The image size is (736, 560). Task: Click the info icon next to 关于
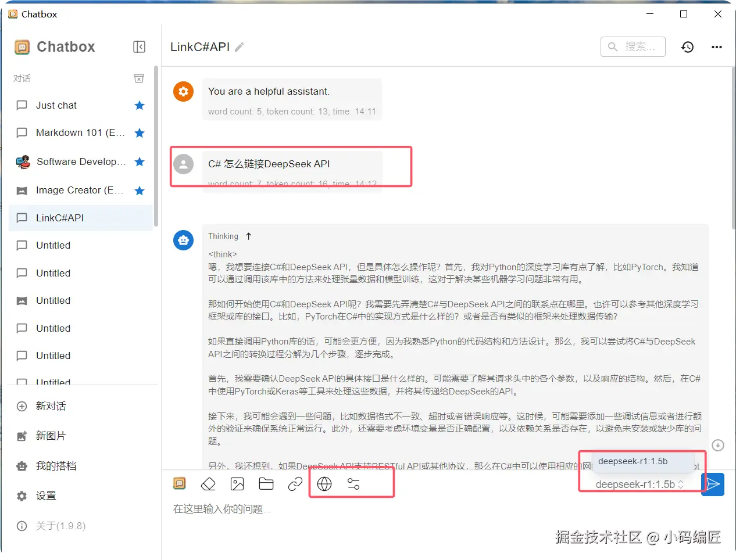[22, 526]
